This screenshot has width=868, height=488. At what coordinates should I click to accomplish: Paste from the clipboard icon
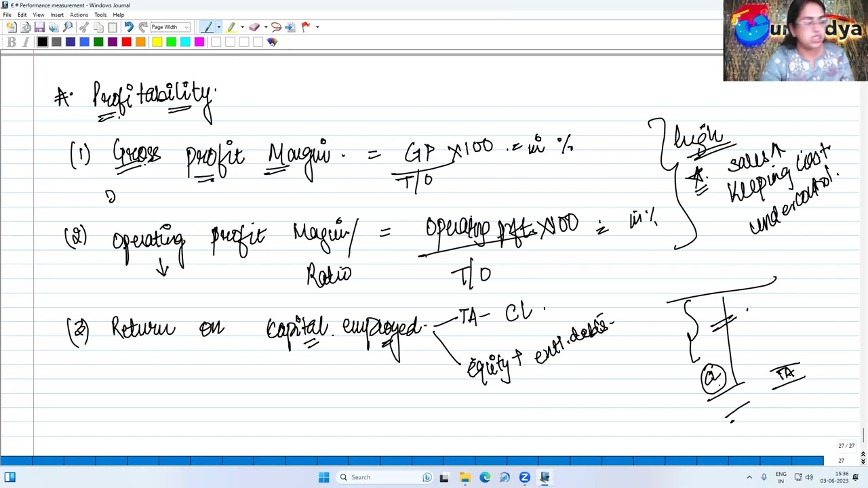tap(113, 27)
